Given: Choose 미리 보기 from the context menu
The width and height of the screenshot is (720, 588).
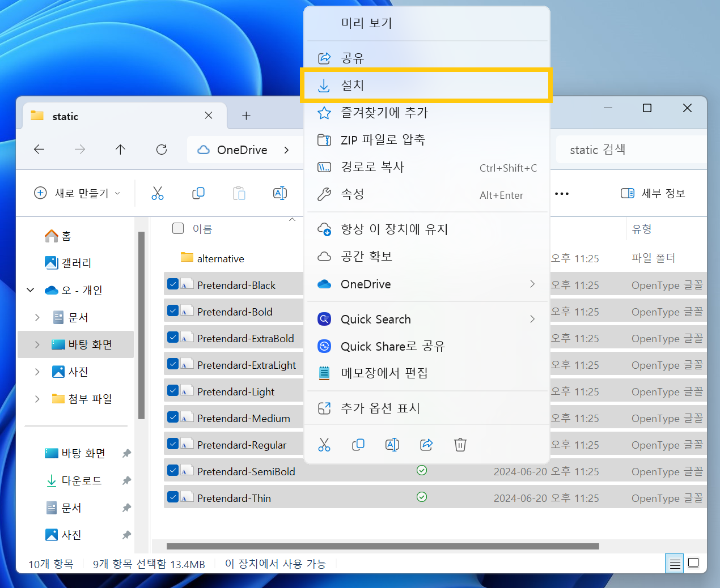Looking at the screenshot, I should point(427,23).
